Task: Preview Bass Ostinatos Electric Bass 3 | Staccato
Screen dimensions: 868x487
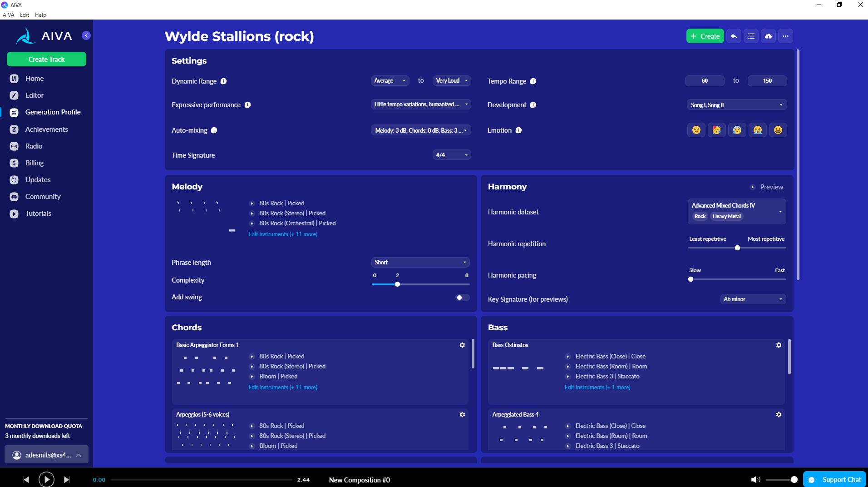Action: [568, 377]
